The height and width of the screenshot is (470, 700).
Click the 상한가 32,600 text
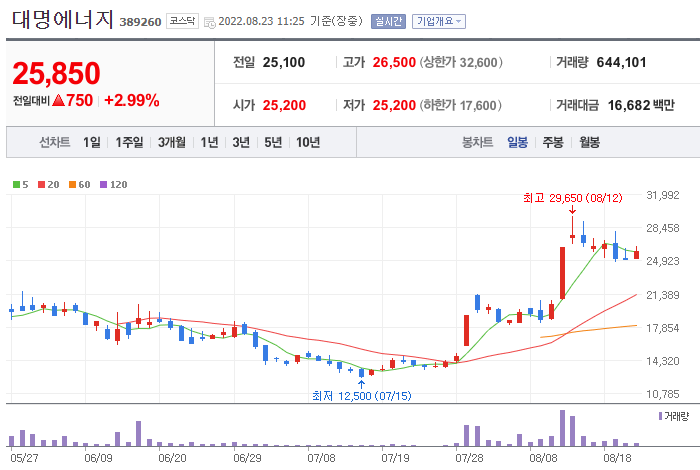pyautogui.click(x=461, y=62)
